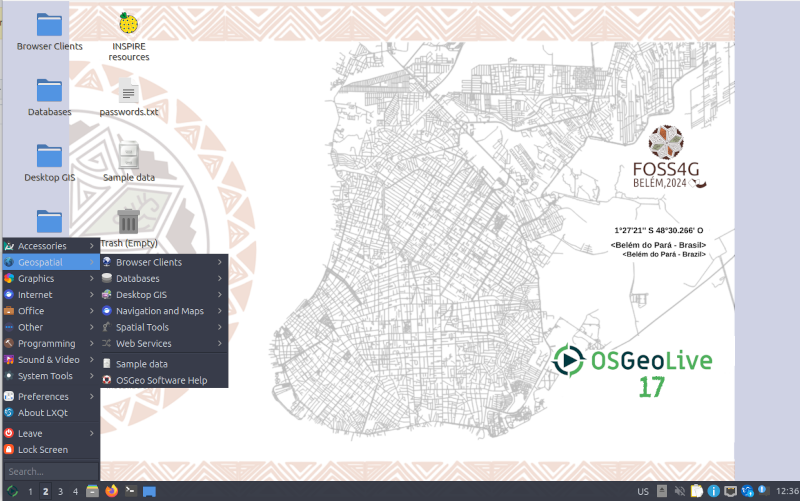
Task: Open the terminal from the panel
Action: pos(131,491)
